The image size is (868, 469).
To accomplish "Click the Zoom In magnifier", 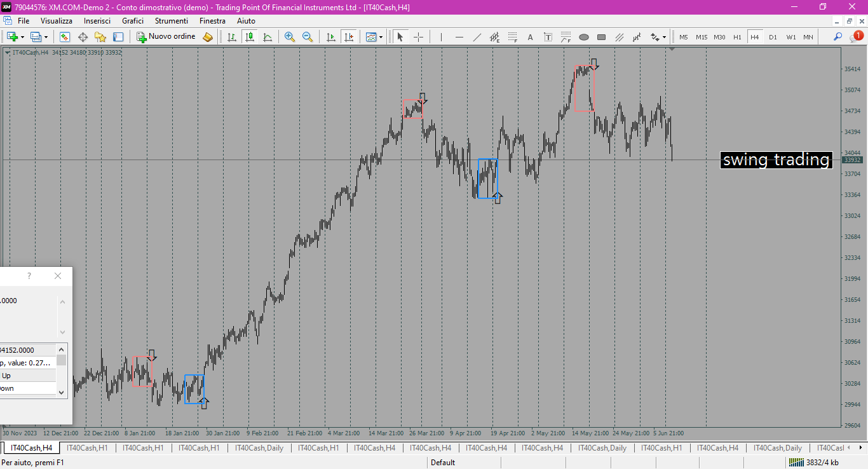I will click(290, 37).
